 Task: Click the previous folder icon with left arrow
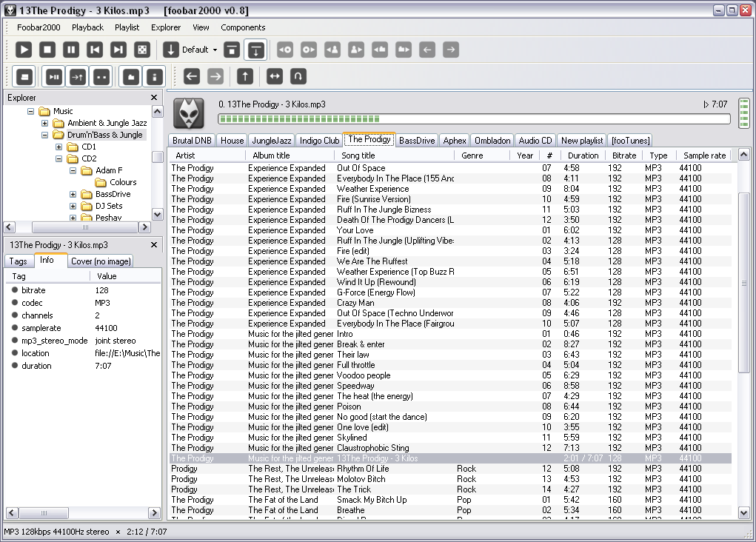click(380, 50)
